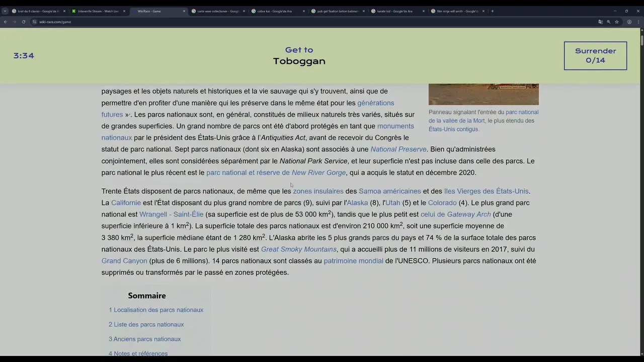Click the browser forward arrow
The width and height of the screenshot is (644, 362).
point(14,22)
